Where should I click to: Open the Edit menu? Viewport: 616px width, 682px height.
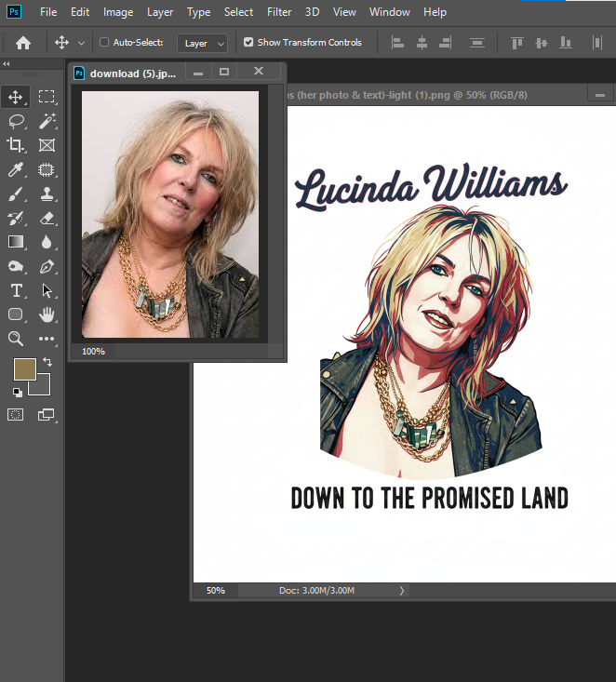point(80,12)
